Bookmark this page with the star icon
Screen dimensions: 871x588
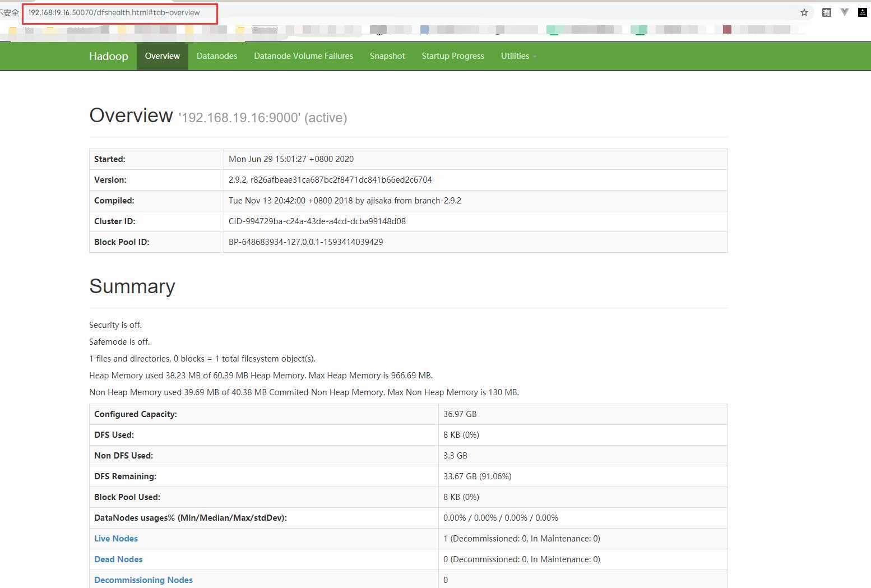804,12
